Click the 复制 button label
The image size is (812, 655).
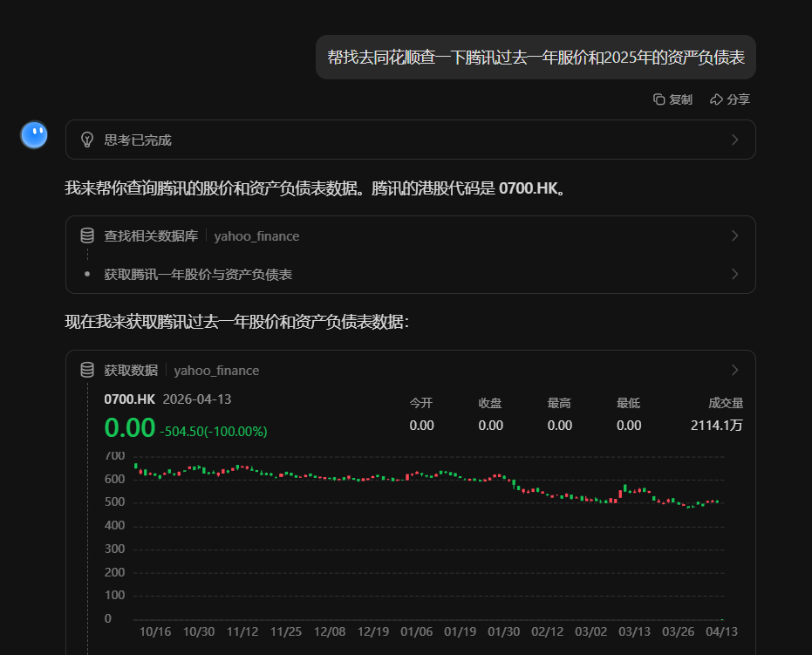click(680, 99)
